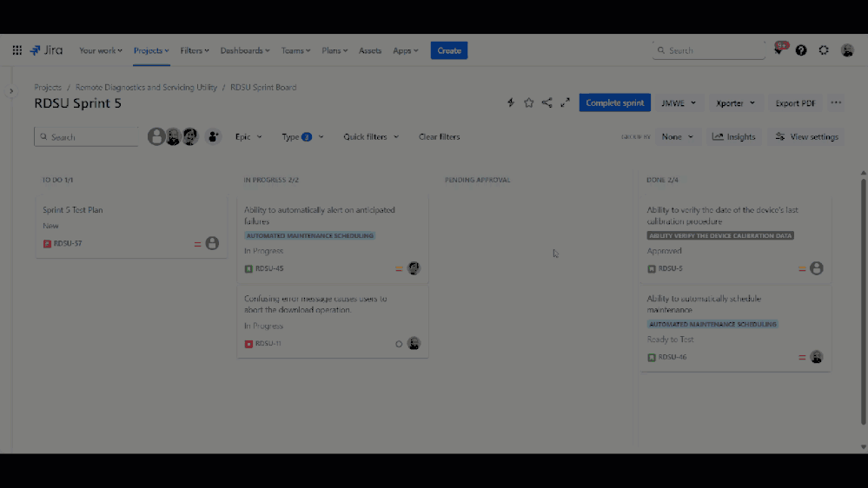
Task: Click Clear filters
Action: point(439,136)
